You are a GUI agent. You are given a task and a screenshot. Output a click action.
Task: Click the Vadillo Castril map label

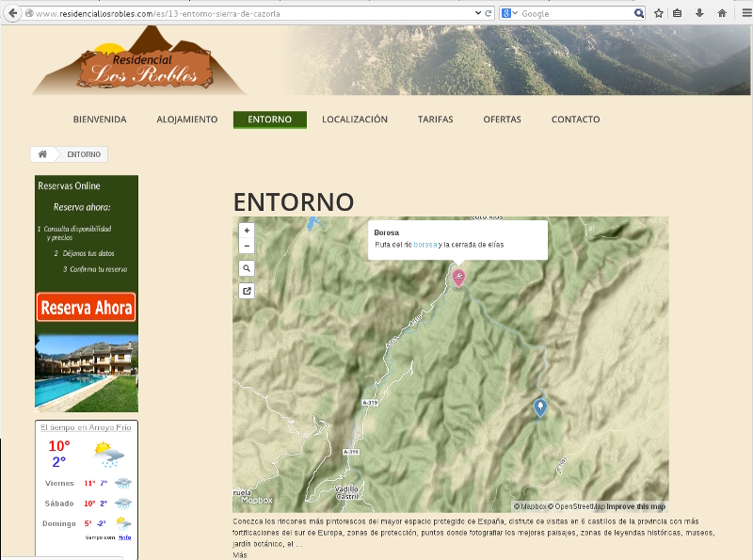pos(346,493)
